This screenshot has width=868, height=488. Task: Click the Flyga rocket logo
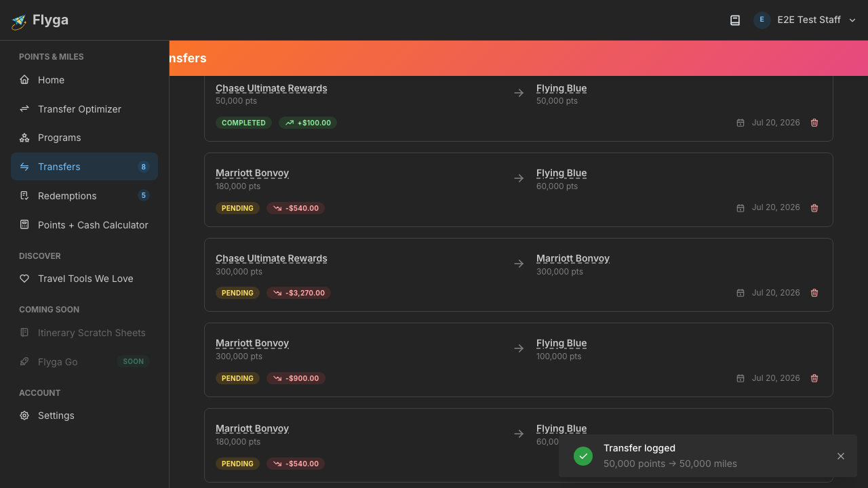19,22
